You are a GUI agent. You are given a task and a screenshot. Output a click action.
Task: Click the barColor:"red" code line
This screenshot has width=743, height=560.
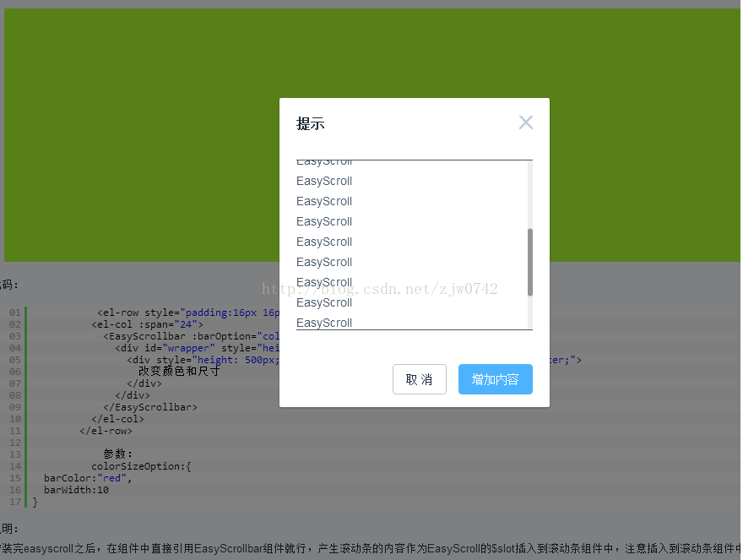click(x=88, y=478)
